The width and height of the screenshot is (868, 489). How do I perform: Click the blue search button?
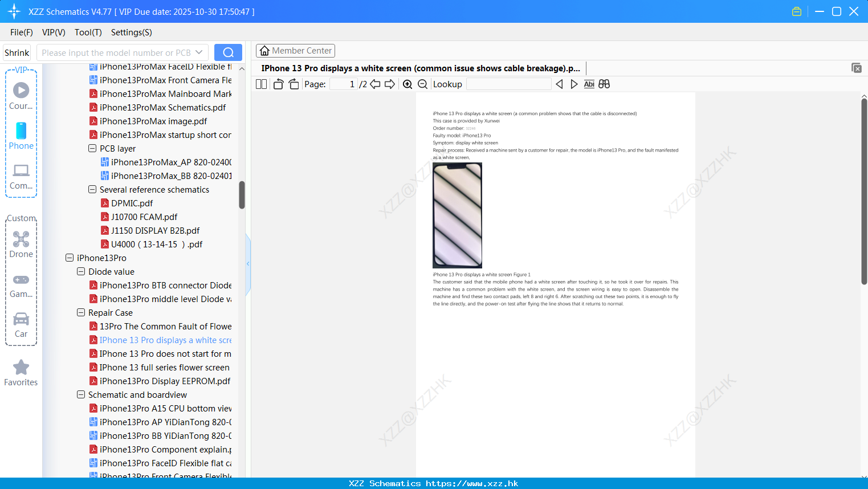tap(228, 52)
